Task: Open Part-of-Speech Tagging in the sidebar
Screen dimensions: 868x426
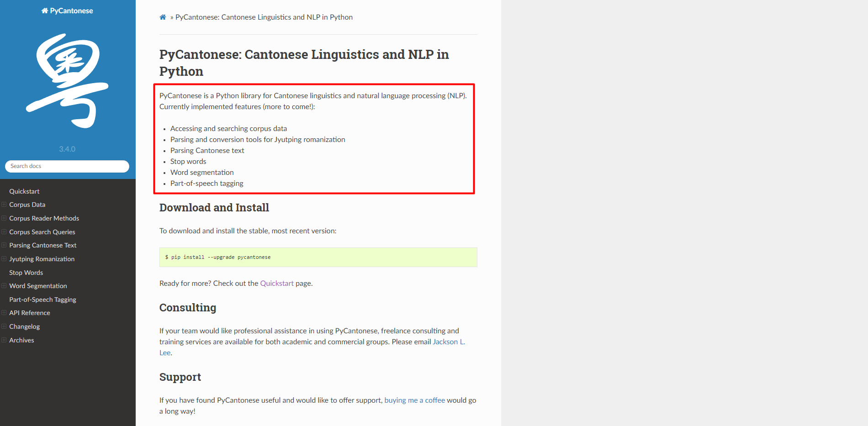Action: coord(43,300)
